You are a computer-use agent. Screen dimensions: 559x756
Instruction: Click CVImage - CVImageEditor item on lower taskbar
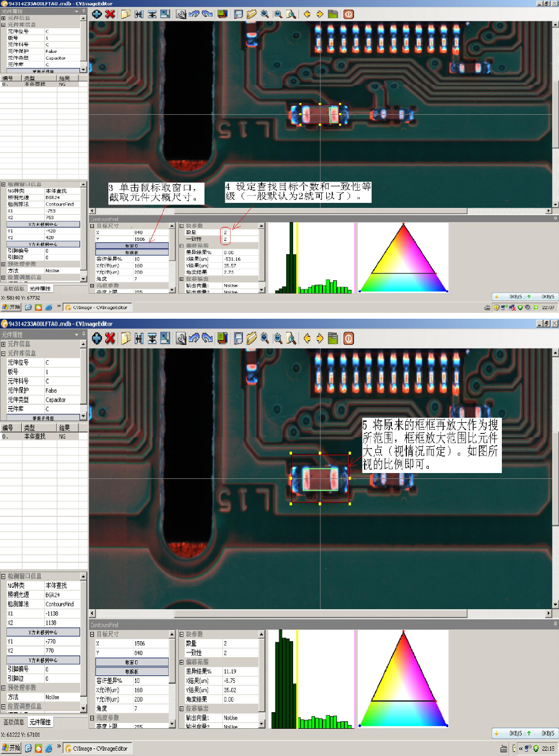[x=97, y=749]
